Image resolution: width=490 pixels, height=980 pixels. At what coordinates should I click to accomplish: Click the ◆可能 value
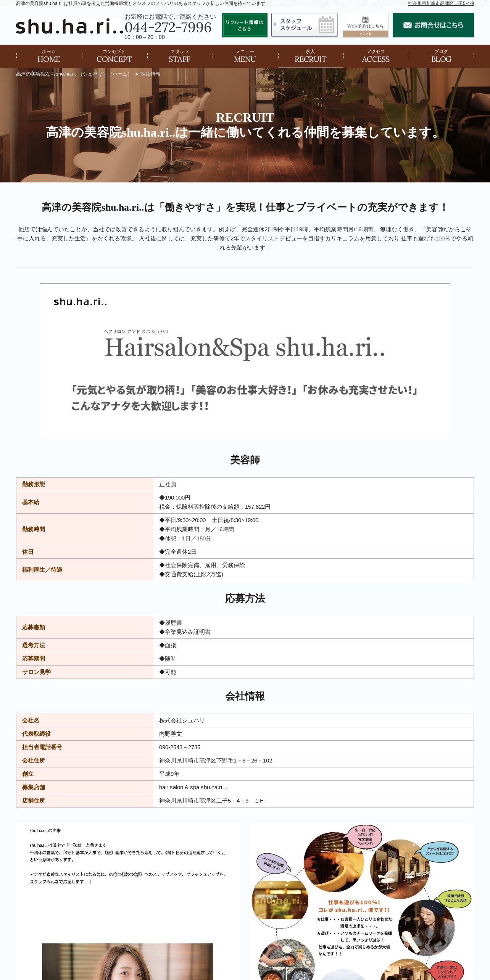pos(168,672)
